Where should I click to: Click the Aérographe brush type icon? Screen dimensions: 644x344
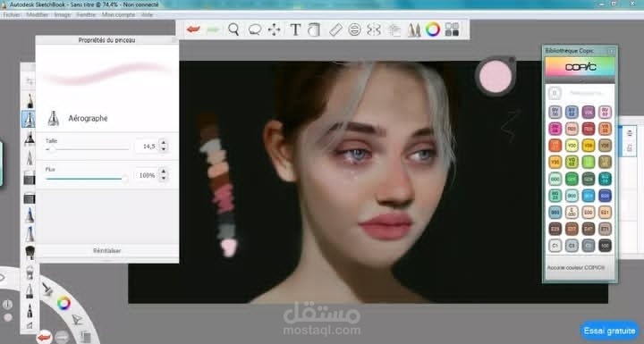pos(53,118)
